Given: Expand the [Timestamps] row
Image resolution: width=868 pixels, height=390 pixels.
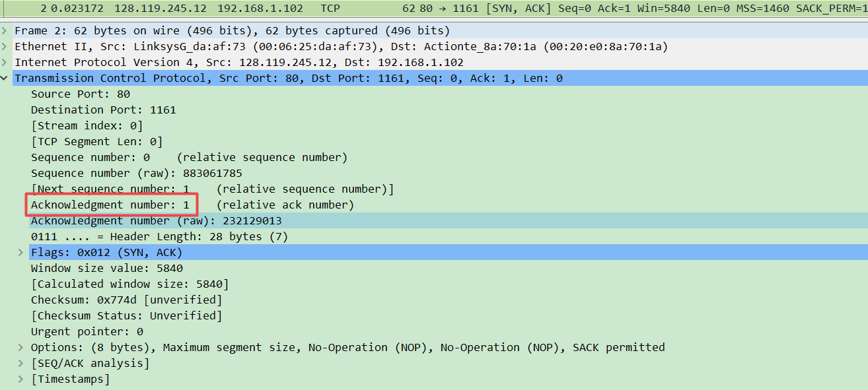Looking at the screenshot, I should pos(21,379).
